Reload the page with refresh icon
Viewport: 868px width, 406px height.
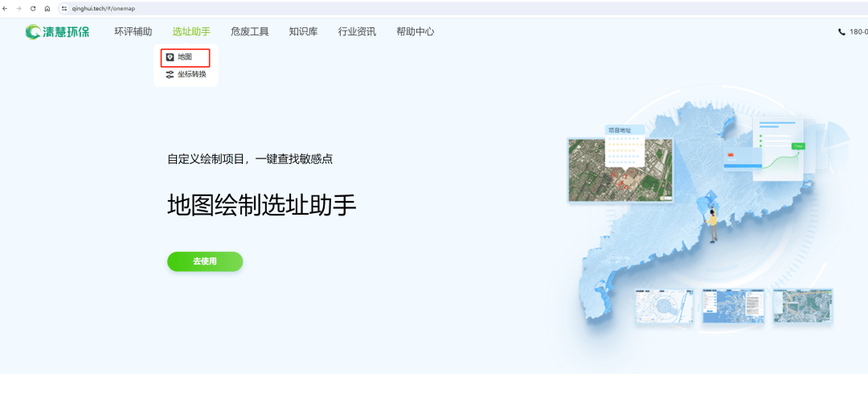click(x=33, y=8)
